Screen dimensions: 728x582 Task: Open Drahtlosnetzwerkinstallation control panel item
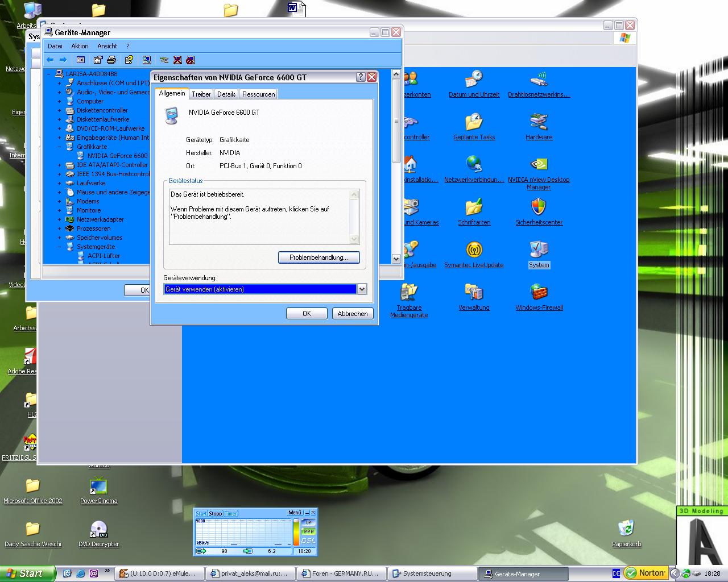539,84
